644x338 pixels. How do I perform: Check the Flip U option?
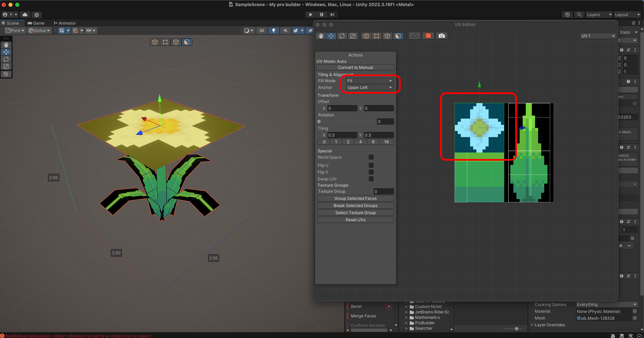pos(371,165)
